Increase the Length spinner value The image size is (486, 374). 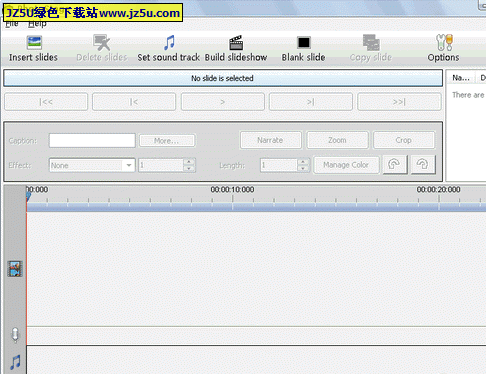pyautogui.click(x=303, y=162)
